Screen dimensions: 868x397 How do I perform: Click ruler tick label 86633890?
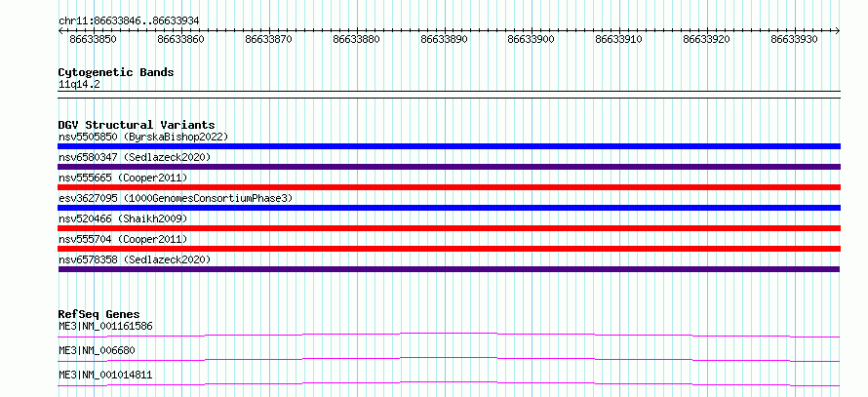coord(444,39)
